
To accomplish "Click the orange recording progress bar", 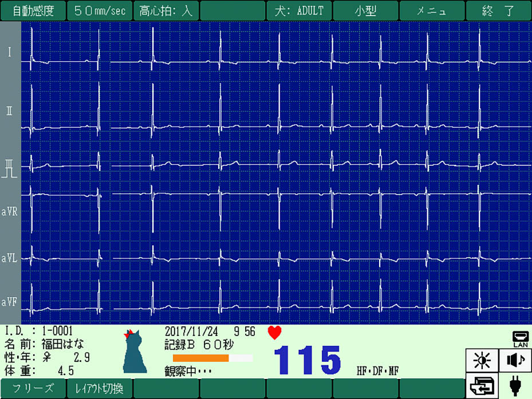I will [201, 358].
